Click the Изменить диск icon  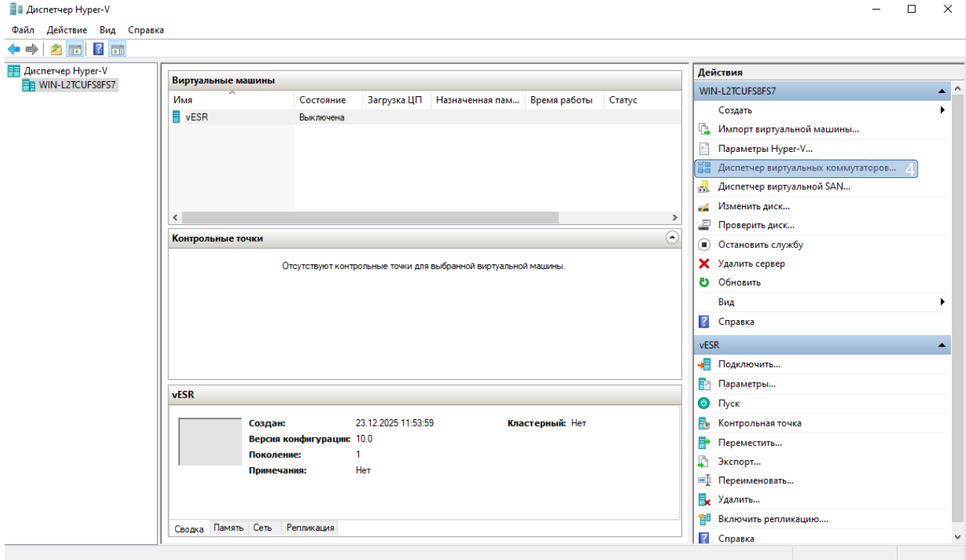coord(704,206)
